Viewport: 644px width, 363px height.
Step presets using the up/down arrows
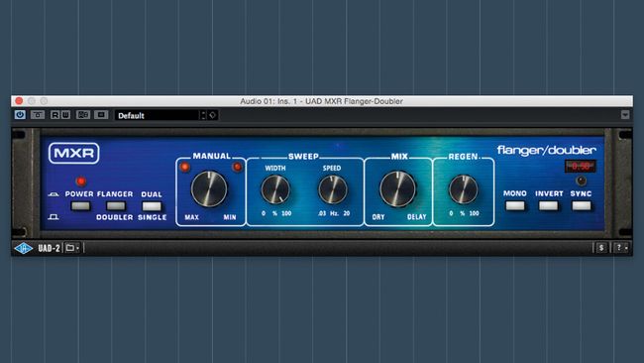tap(203, 115)
